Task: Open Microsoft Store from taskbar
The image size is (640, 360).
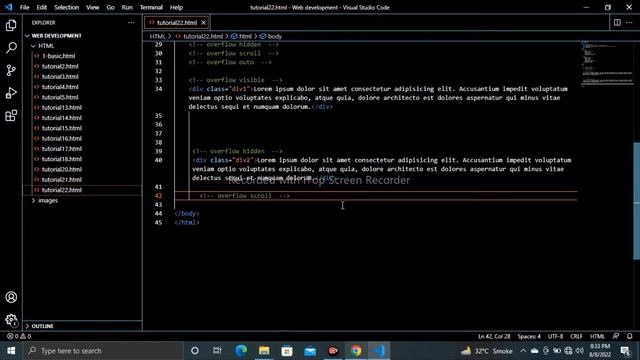Action: pyautogui.click(x=287, y=351)
